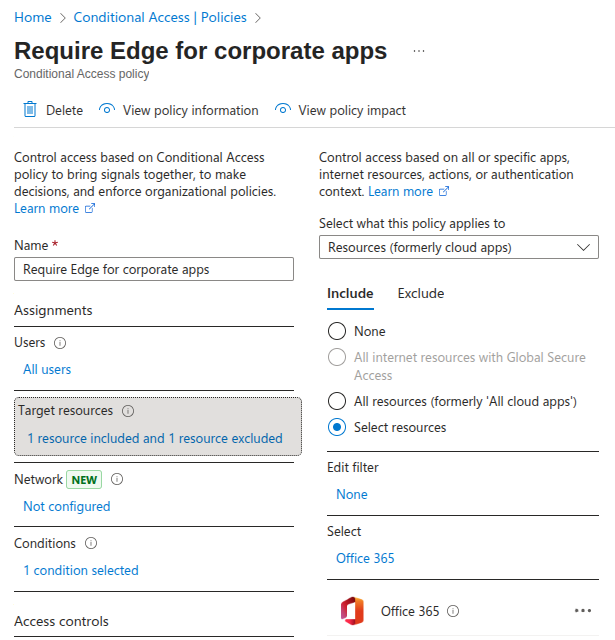Open the ellipsis menu beside the policy title

point(419,51)
